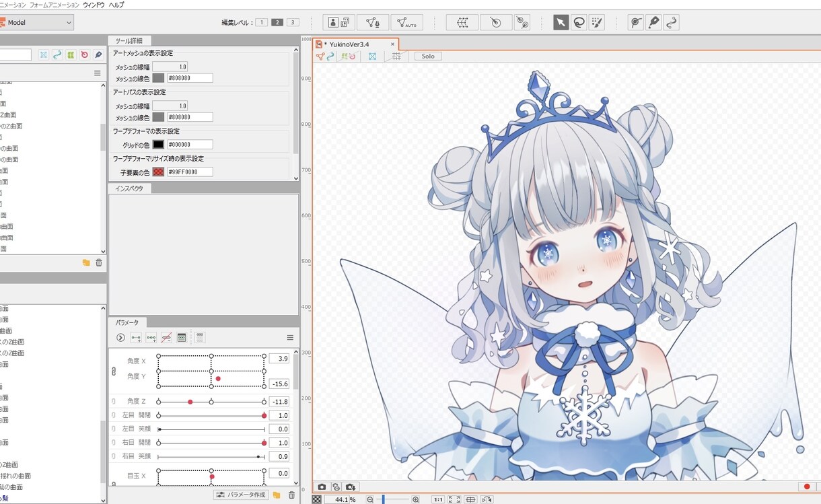The image size is (821, 504).
Task: Select the manual mesh edit tool
Action: point(372,22)
